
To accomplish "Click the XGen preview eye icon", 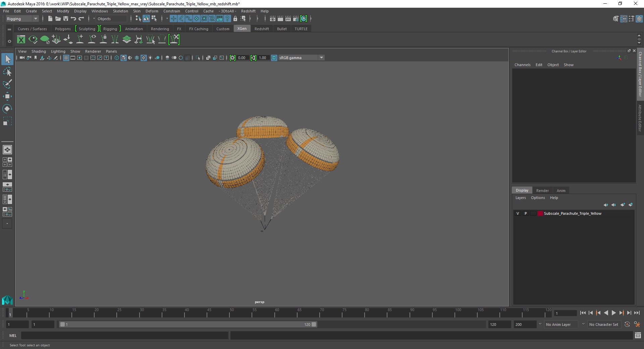I will [x=33, y=40].
